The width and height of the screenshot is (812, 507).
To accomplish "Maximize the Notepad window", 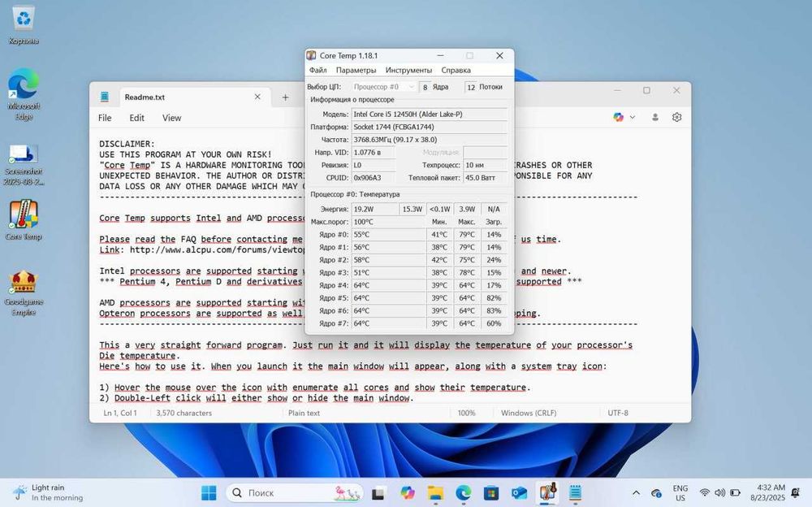I will point(647,90).
